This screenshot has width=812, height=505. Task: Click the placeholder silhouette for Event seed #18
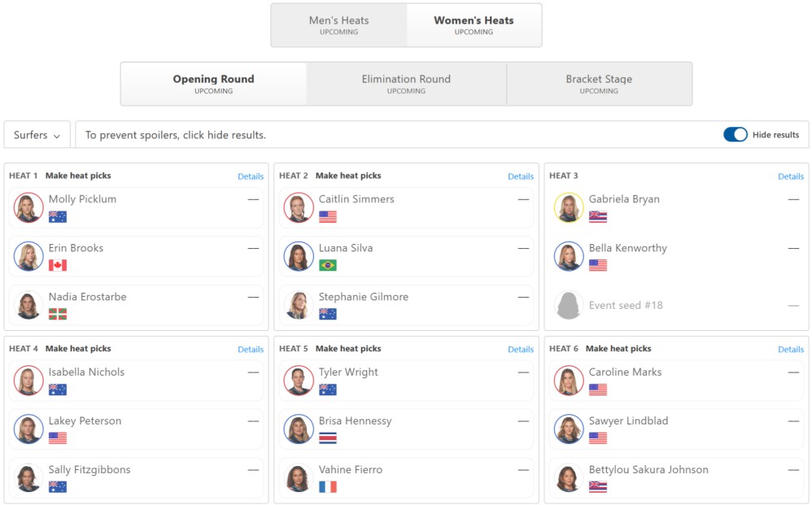click(569, 305)
